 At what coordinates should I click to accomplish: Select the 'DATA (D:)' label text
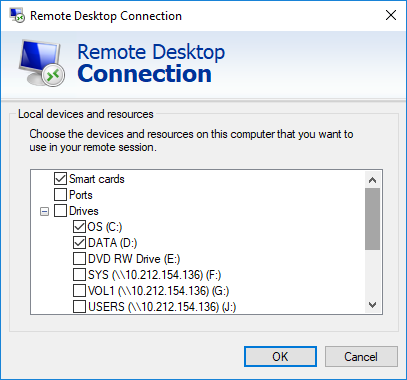[112, 243]
